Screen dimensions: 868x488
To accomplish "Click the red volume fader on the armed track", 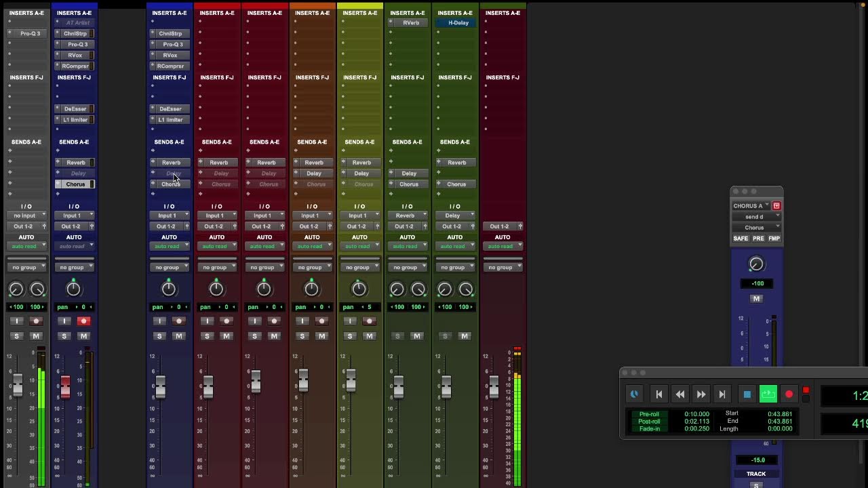I will tap(65, 387).
